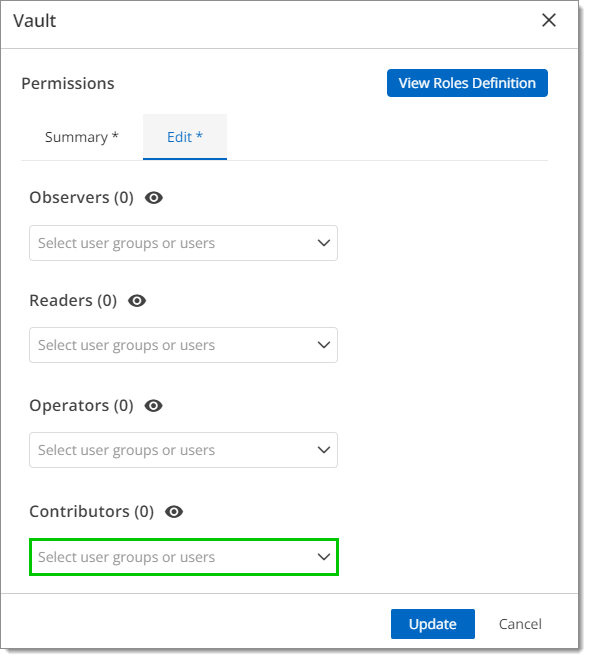The image size is (589, 659).
Task: Click the Update button
Action: (x=433, y=624)
